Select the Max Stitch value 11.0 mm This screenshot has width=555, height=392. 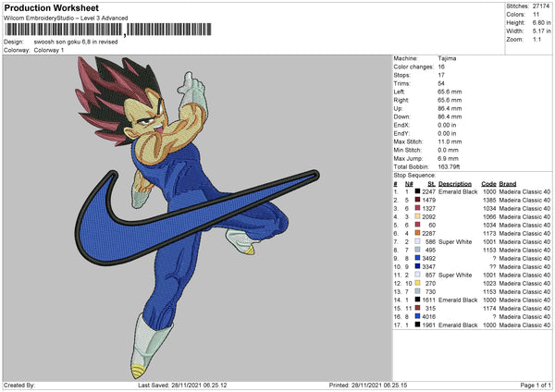[450, 141]
